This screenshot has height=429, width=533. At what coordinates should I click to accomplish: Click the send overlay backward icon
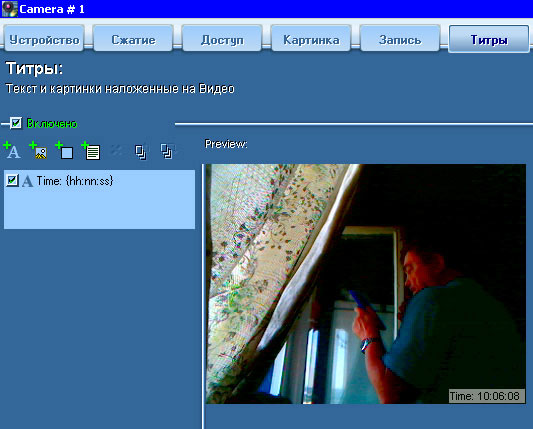[x=167, y=151]
